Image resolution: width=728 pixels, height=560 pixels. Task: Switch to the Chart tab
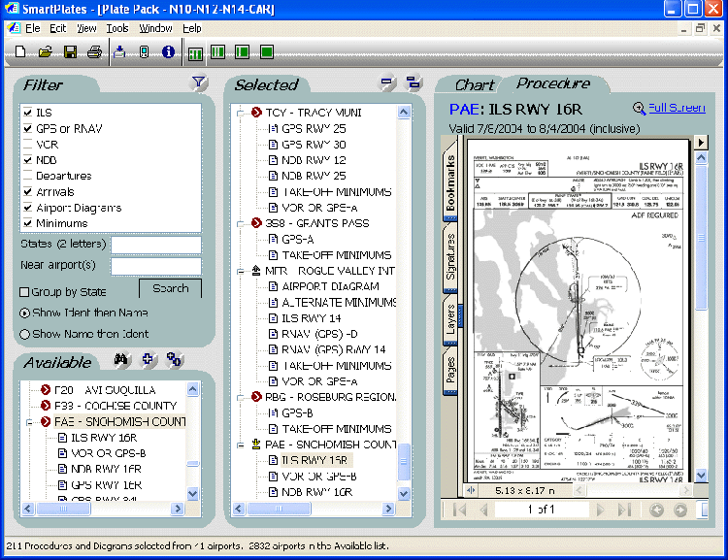475,85
